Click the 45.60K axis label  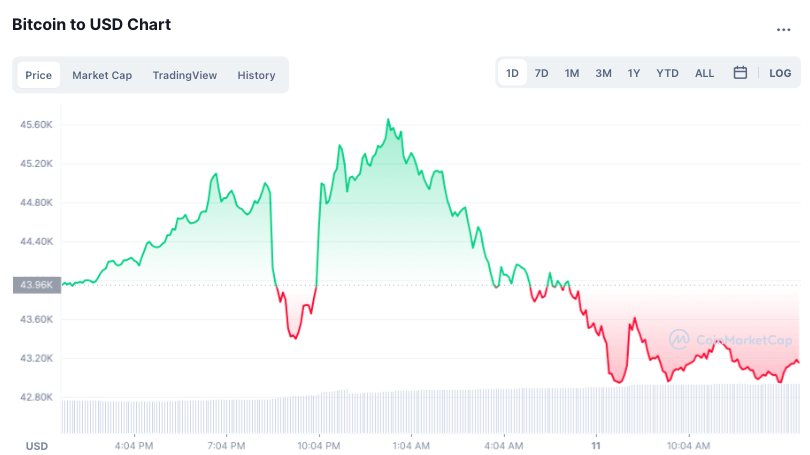coord(36,124)
